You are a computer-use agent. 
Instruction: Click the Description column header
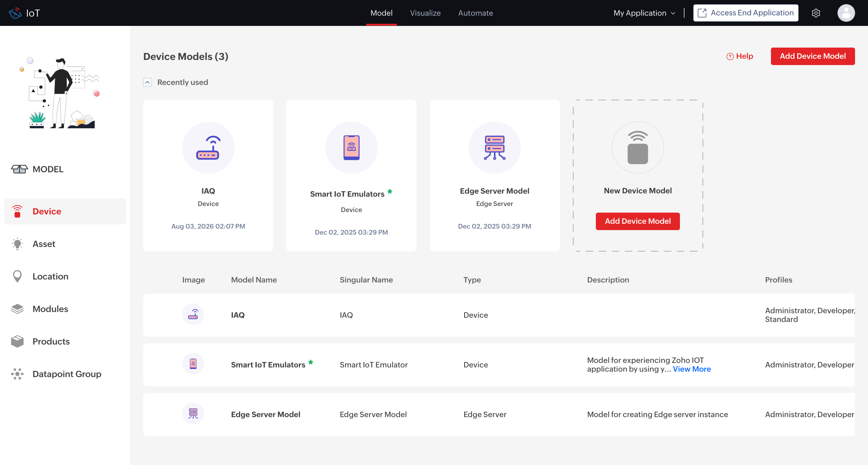coord(608,280)
